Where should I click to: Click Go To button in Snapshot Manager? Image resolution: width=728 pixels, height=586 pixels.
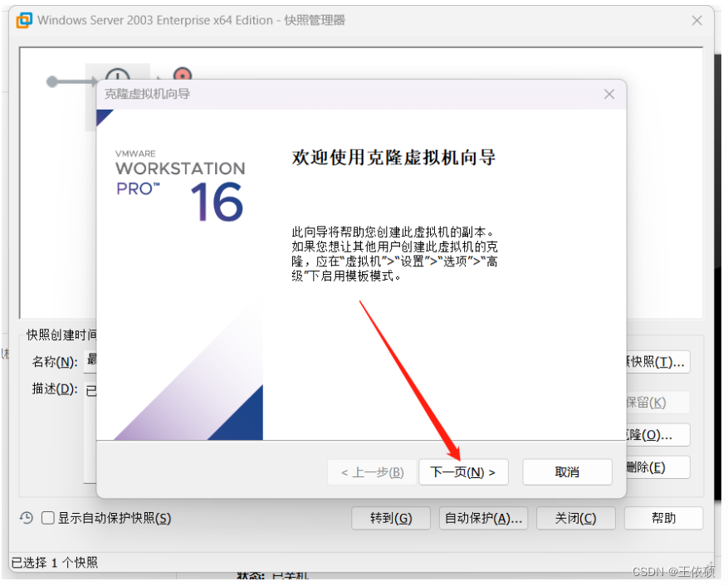391,518
